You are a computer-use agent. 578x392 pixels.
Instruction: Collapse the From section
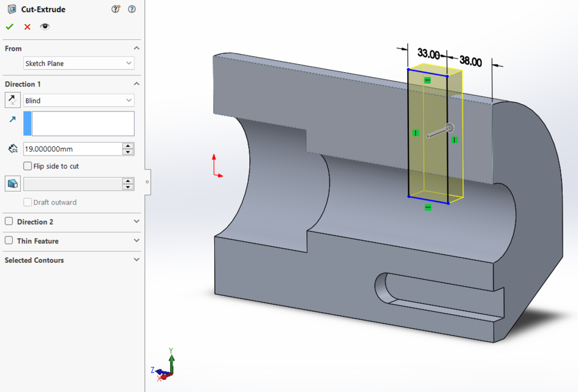[137, 48]
